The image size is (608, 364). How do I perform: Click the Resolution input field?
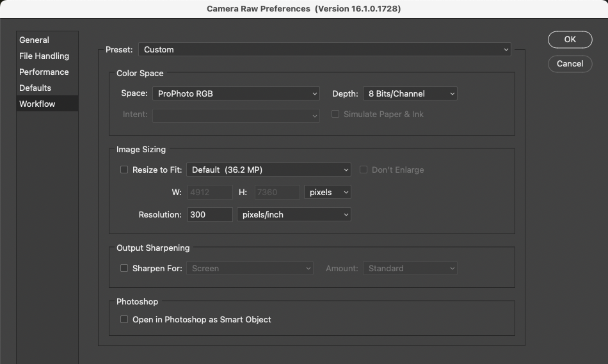pyautogui.click(x=210, y=214)
